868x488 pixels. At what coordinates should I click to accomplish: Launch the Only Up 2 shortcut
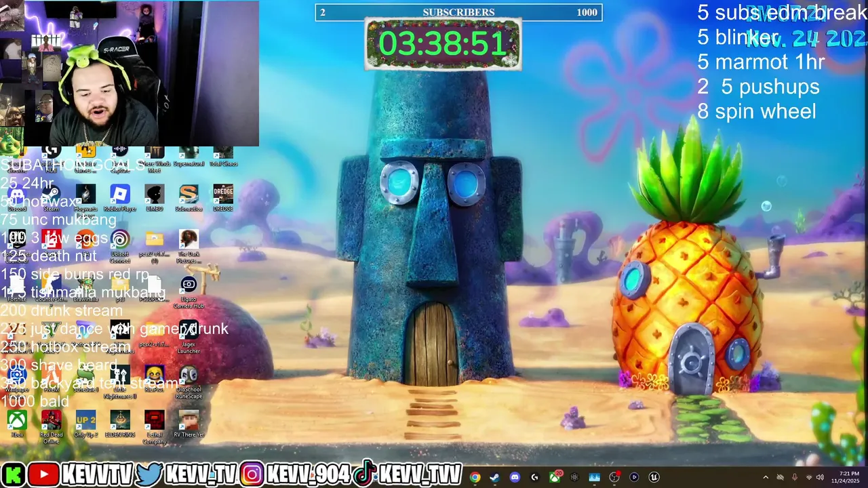(85, 424)
